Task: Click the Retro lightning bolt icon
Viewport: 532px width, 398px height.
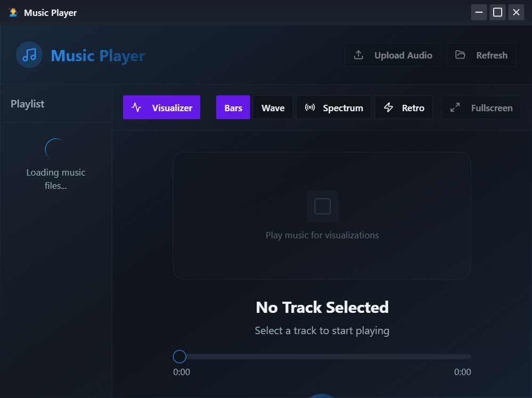Action: pyautogui.click(x=388, y=107)
